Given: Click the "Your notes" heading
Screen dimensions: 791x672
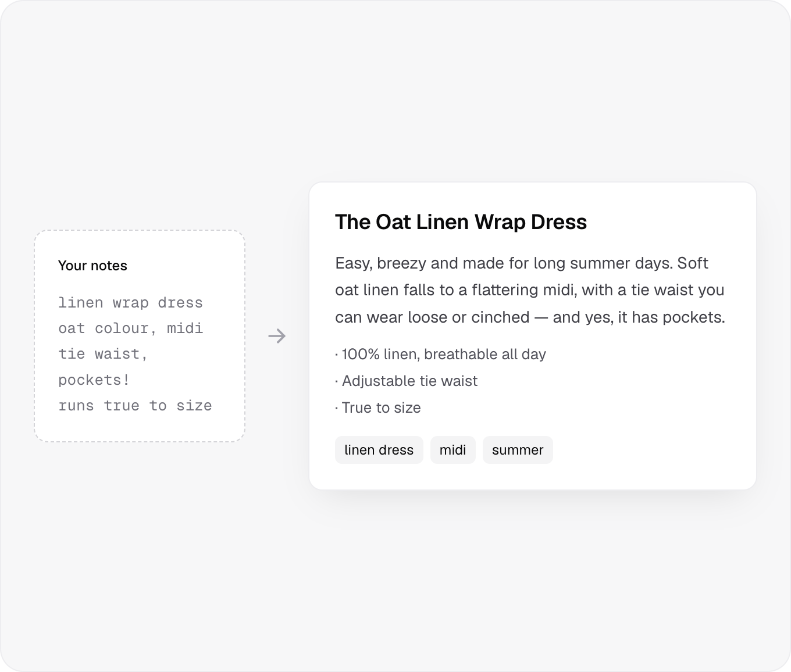Looking at the screenshot, I should point(92,266).
